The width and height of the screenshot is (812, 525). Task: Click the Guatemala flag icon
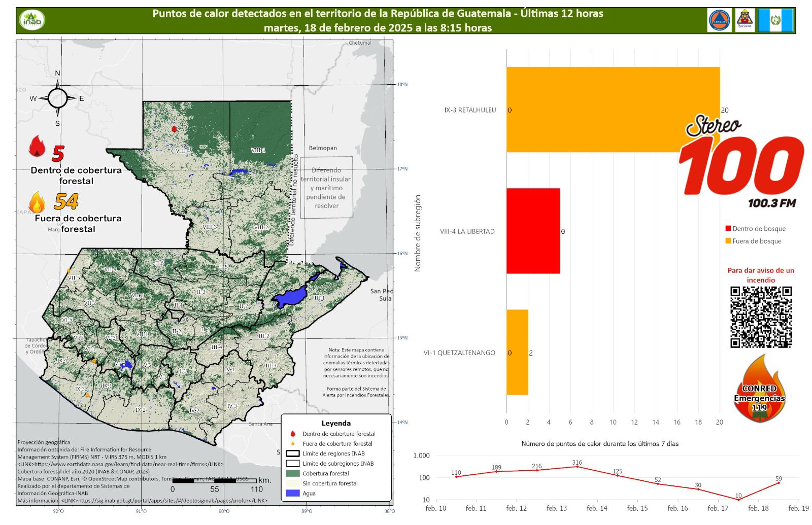click(x=775, y=21)
